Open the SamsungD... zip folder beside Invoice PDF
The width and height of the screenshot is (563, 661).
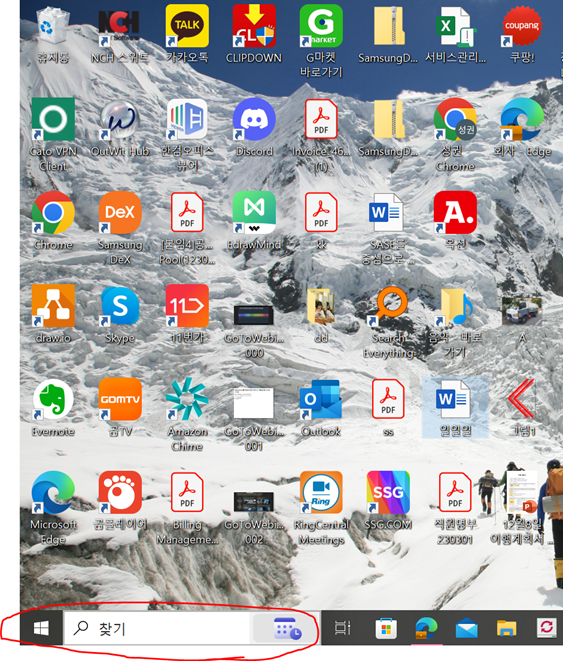coord(388,119)
